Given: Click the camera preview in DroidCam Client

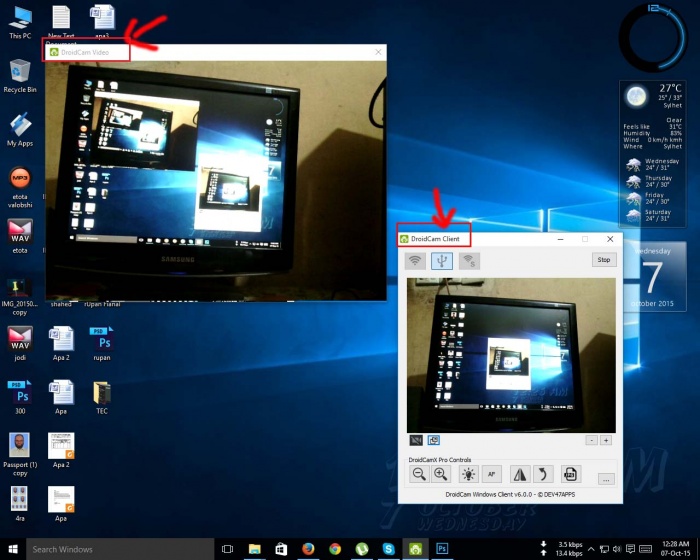Looking at the screenshot, I should 511,355.
